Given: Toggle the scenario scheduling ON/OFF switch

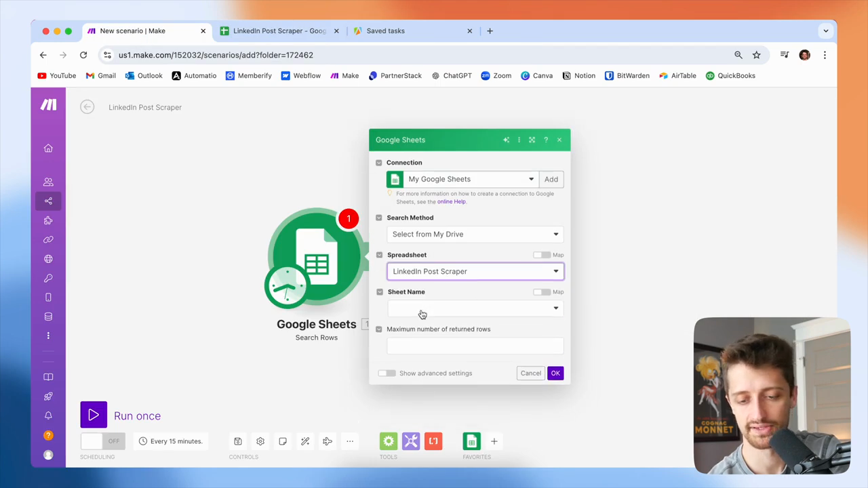Looking at the screenshot, I should pos(102,441).
